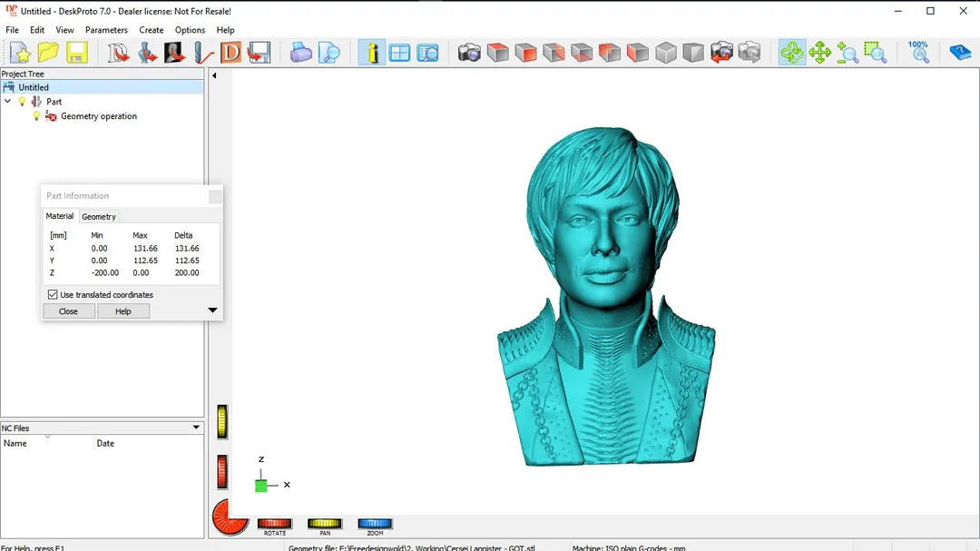Collapse the Part tree node
This screenshot has height=551, width=980.
pyautogui.click(x=7, y=101)
